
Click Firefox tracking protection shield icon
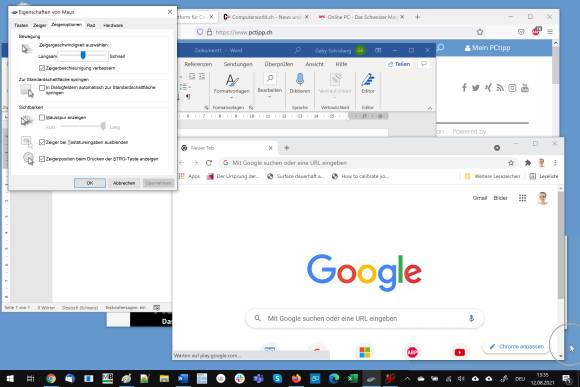point(200,32)
